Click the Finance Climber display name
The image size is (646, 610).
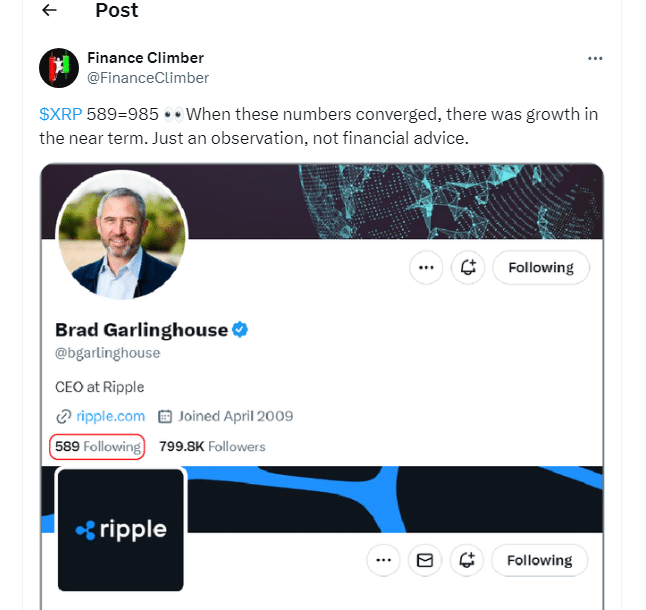click(145, 58)
